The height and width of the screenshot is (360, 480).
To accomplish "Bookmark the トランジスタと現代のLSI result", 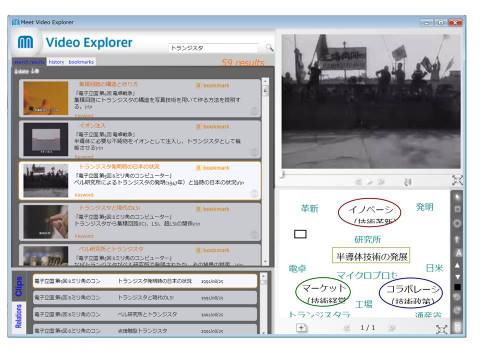I will [x=213, y=209].
